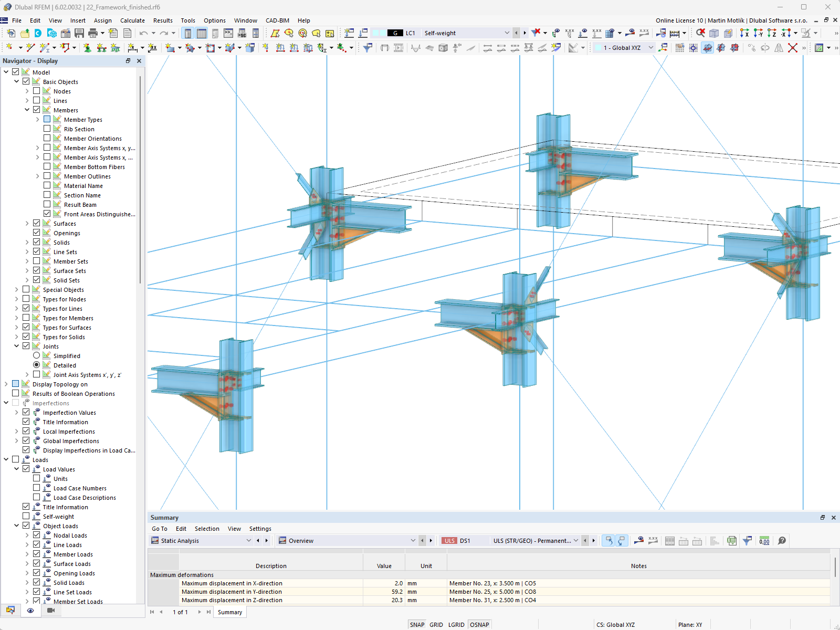Click the Print icon in the toolbar
Viewport: 840px width, 630px height.
[x=93, y=33]
